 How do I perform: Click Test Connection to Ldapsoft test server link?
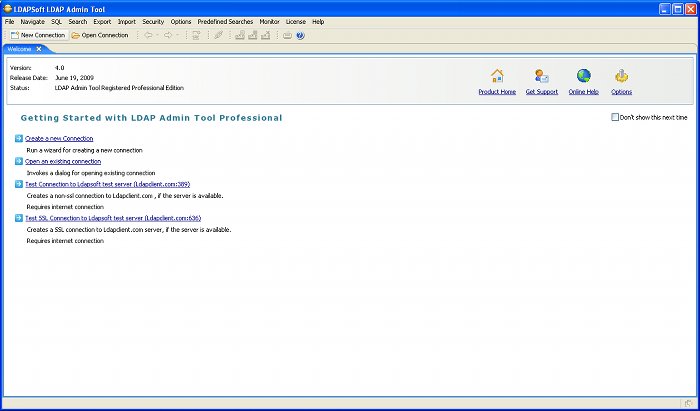click(x=107, y=184)
